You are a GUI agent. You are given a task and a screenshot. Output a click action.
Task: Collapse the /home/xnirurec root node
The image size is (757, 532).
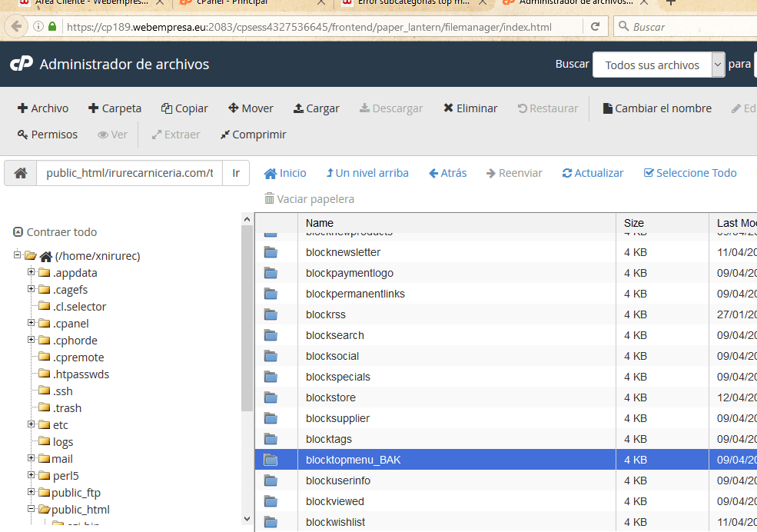pyautogui.click(x=18, y=254)
